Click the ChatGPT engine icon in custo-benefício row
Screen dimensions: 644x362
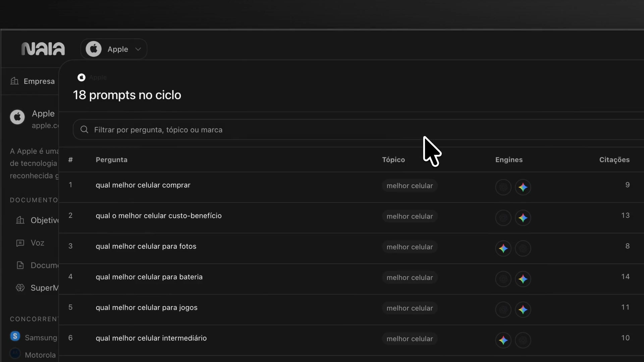[x=503, y=218]
